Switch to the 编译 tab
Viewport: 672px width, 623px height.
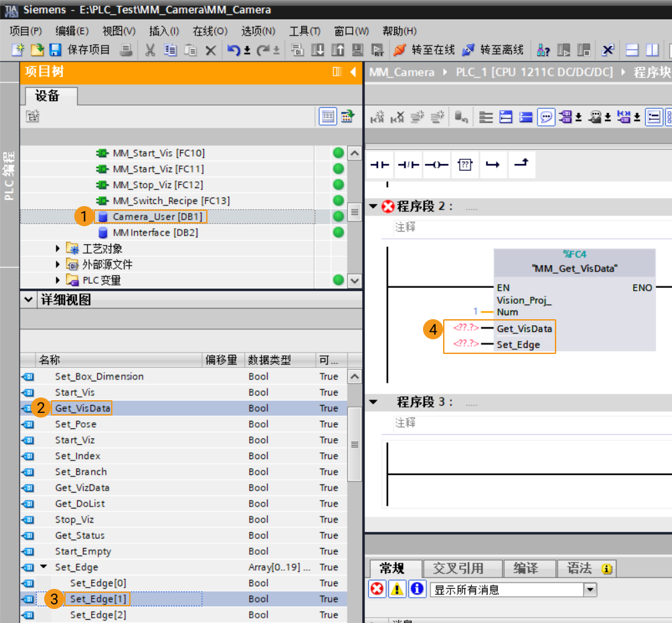[529, 569]
